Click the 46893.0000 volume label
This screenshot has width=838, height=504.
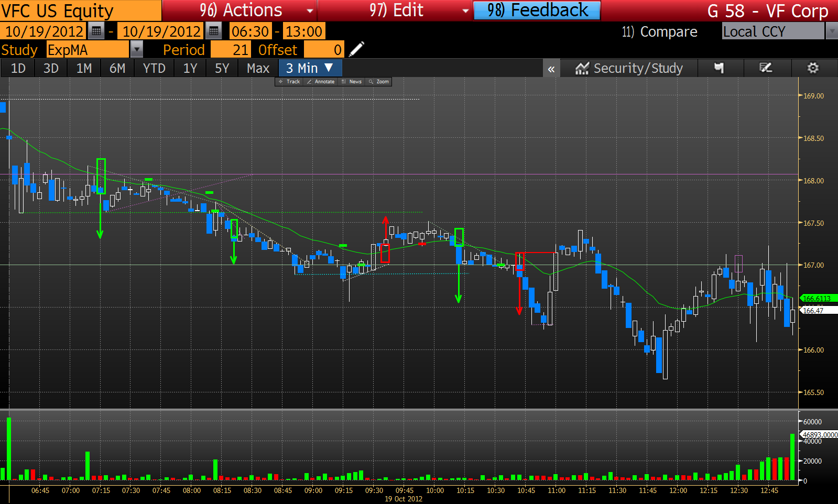[819, 435]
